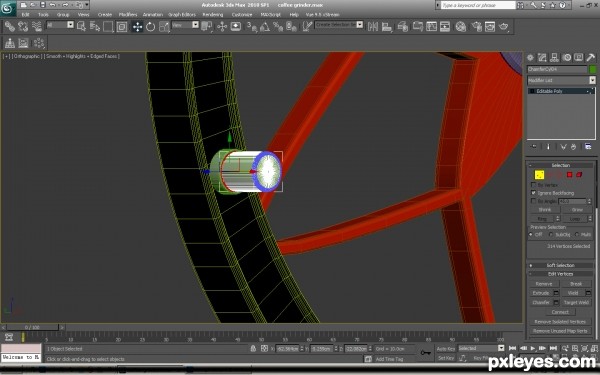Toggle the Angle Snap icon
This screenshot has width=600, height=375.
pyautogui.click(x=265, y=26)
